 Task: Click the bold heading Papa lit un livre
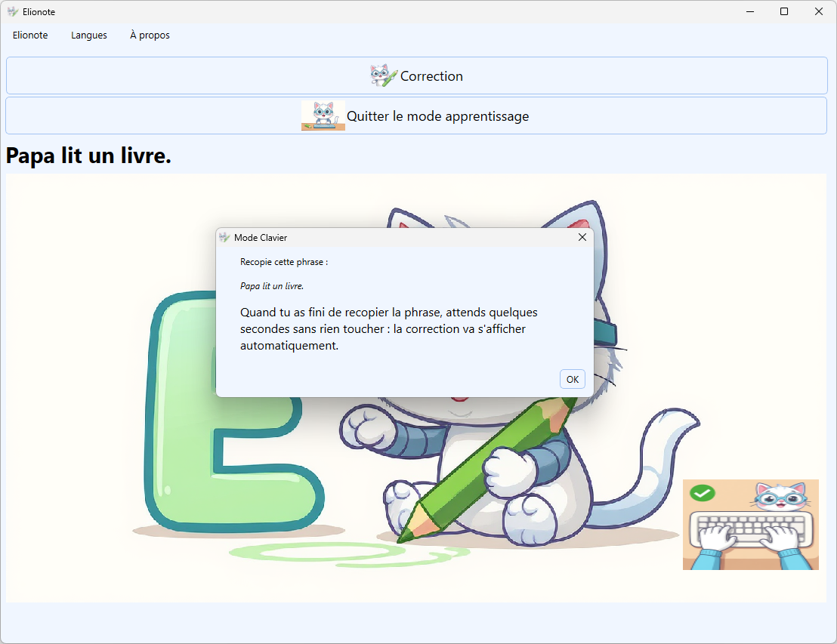(89, 156)
